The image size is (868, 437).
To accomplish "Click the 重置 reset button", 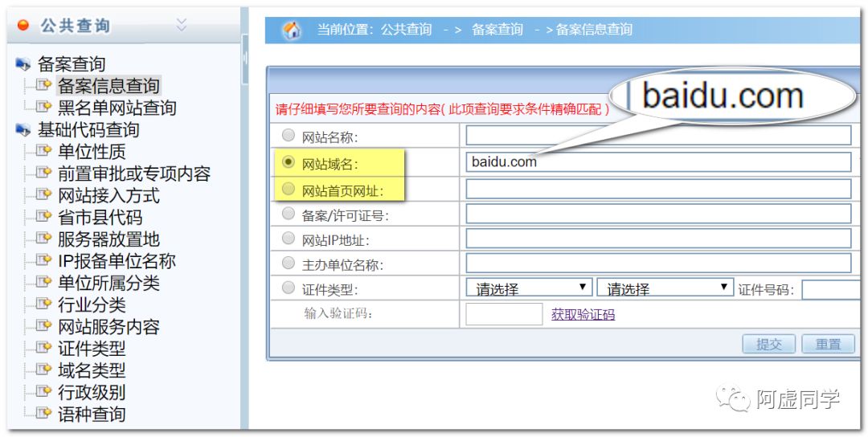I will 828,344.
